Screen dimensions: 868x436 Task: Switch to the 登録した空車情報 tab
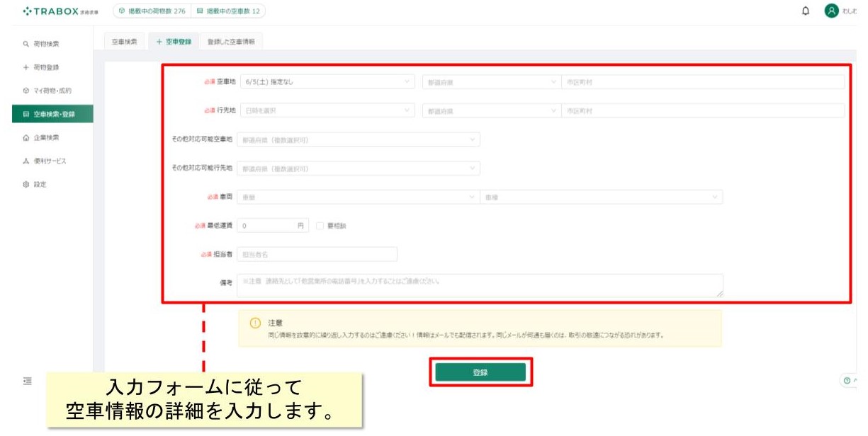coord(231,42)
